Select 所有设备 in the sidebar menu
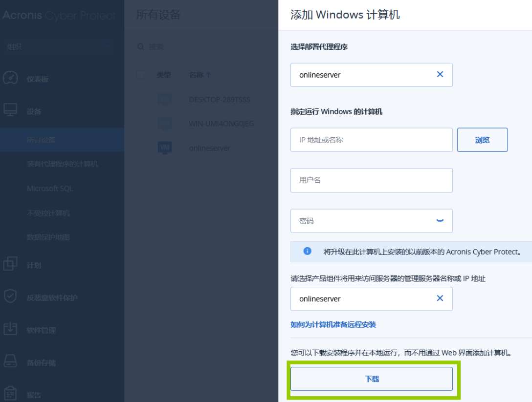This screenshot has width=532, height=402. 62,140
